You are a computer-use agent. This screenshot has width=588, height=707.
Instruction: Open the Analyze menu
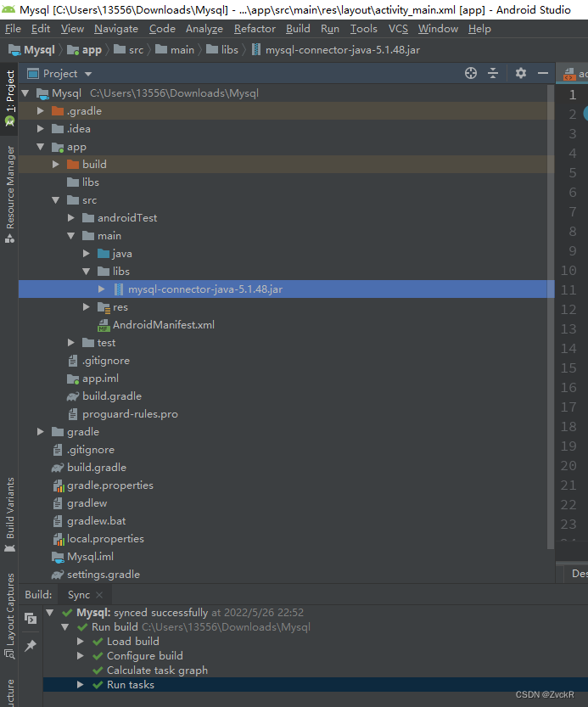(204, 29)
